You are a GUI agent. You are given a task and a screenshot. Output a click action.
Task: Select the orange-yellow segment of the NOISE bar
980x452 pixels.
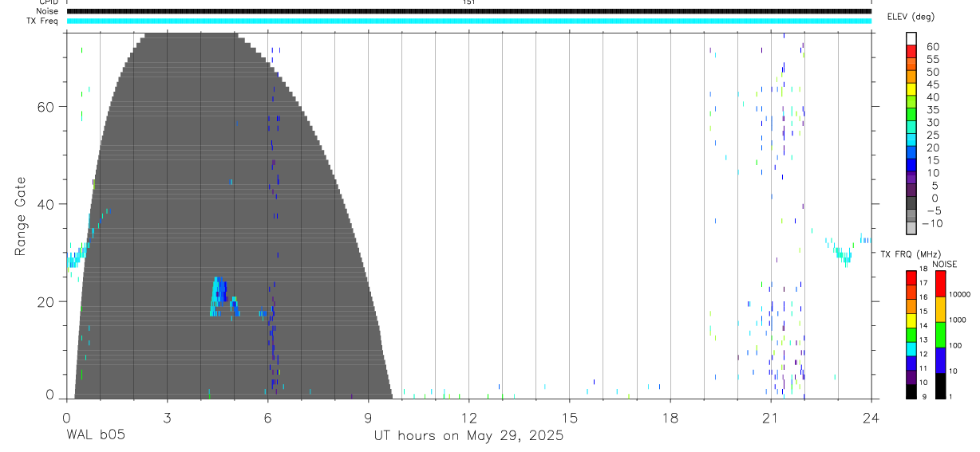coord(941,309)
